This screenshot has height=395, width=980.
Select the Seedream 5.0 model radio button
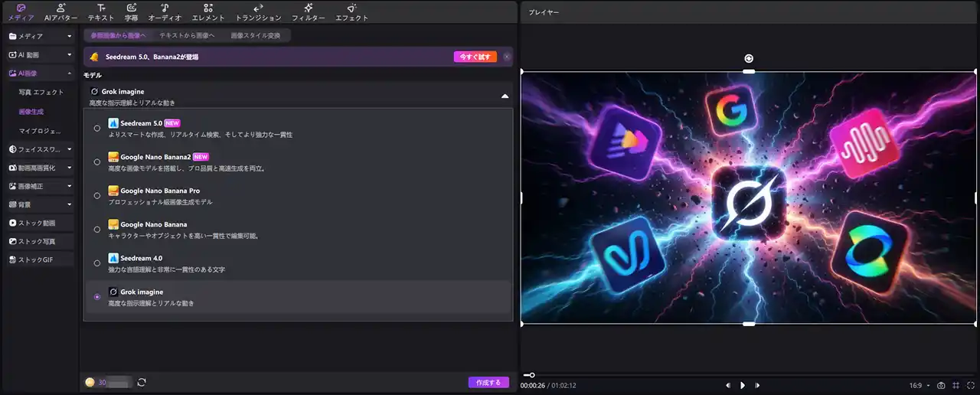click(97, 129)
